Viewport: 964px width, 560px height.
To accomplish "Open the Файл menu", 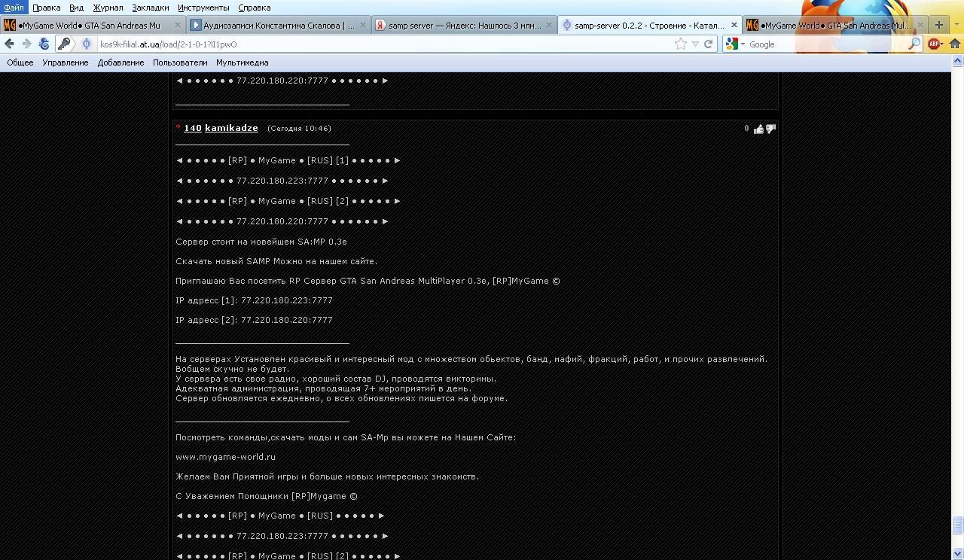I will (x=14, y=8).
